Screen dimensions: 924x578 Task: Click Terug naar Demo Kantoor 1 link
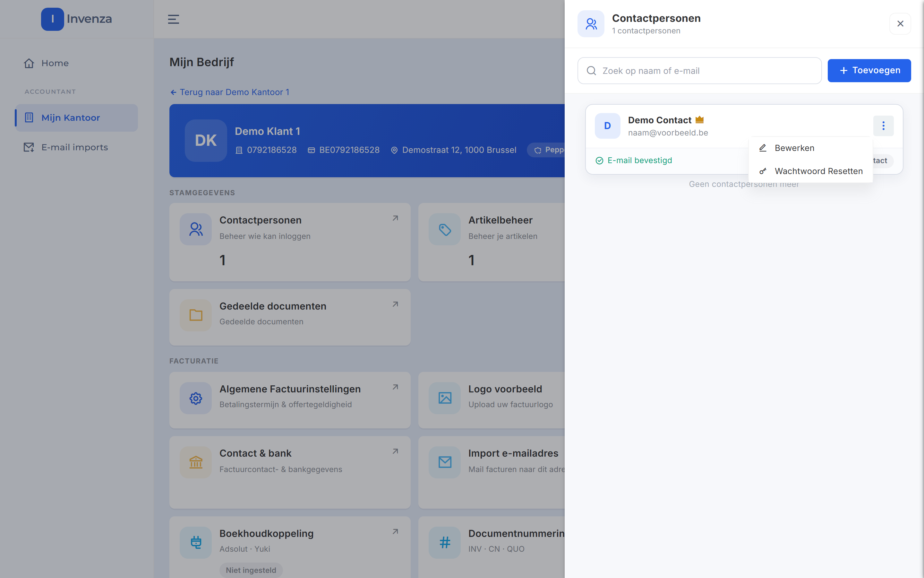click(x=229, y=92)
